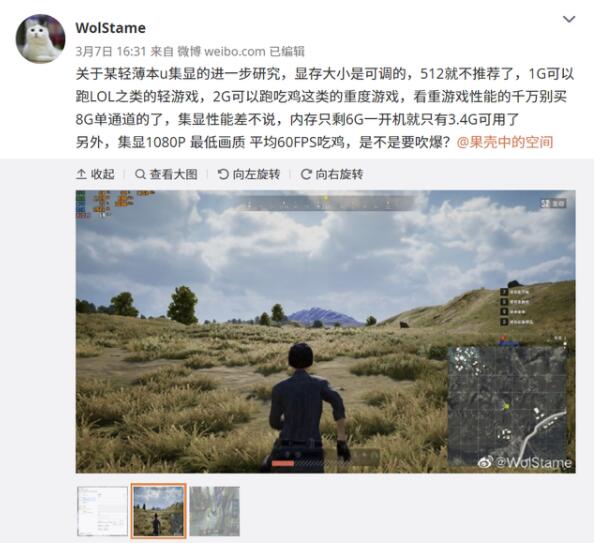
Task: Select the highlighted PUBG field thumbnail
Action: click(x=159, y=511)
